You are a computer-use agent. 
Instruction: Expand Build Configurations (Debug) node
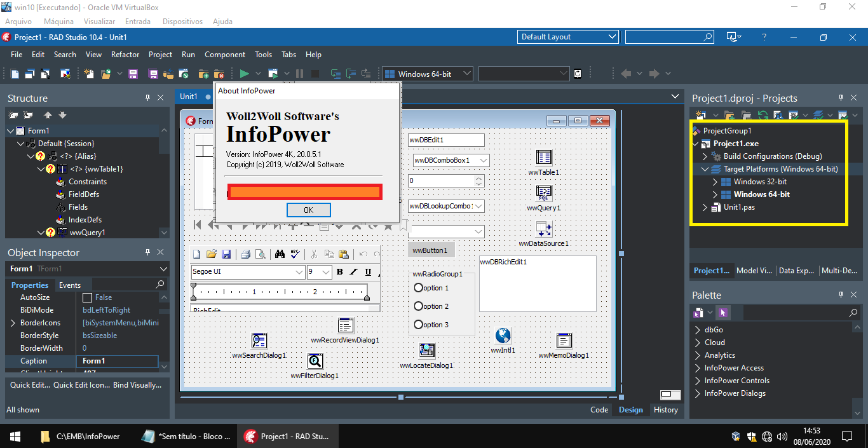pos(705,156)
